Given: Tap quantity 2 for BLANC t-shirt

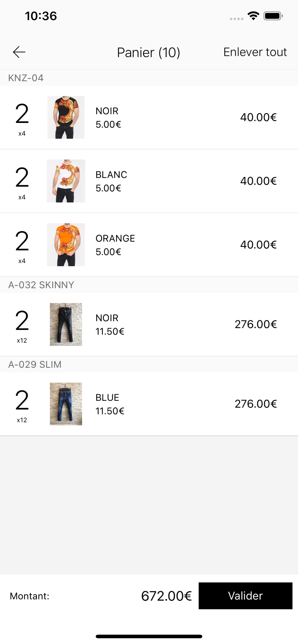Looking at the screenshot, I should 22,178.
